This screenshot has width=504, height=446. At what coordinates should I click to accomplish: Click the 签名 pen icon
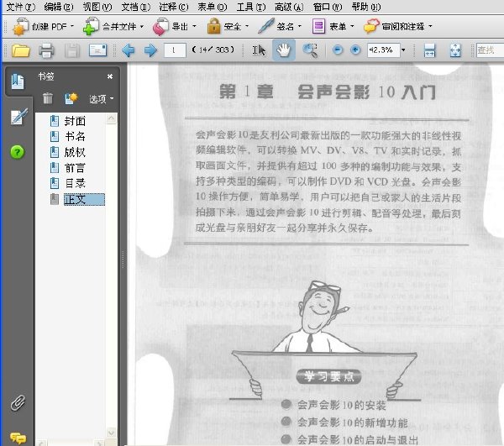point(266,26)
